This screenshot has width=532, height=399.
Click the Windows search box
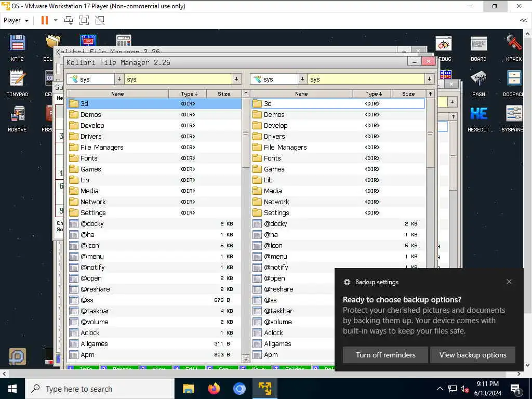[x=100, y=389]
